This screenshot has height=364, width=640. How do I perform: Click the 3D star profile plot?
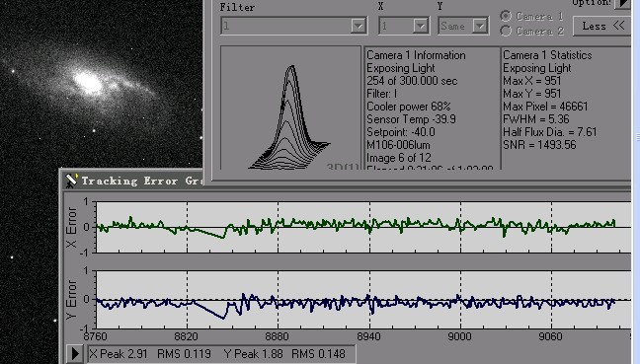pyautogui.click(x=290, y=109)
